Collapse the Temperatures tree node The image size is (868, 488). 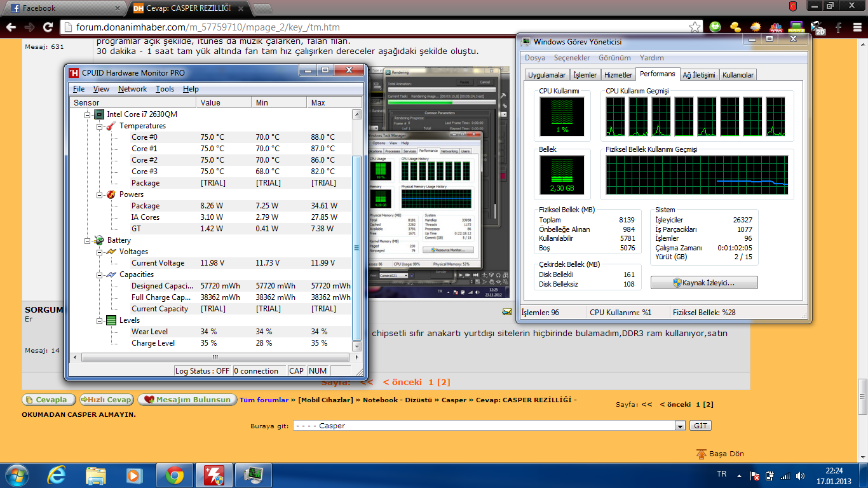(100, 126)
